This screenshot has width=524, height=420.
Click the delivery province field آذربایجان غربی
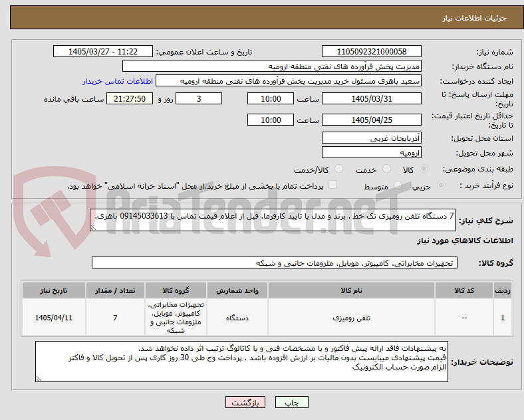[x=371, y=138]
